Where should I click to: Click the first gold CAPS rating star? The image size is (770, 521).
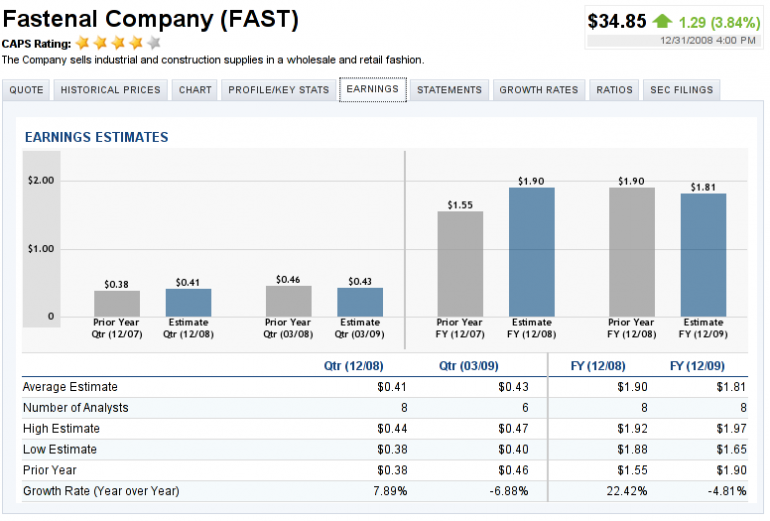(x=83, y=43)
